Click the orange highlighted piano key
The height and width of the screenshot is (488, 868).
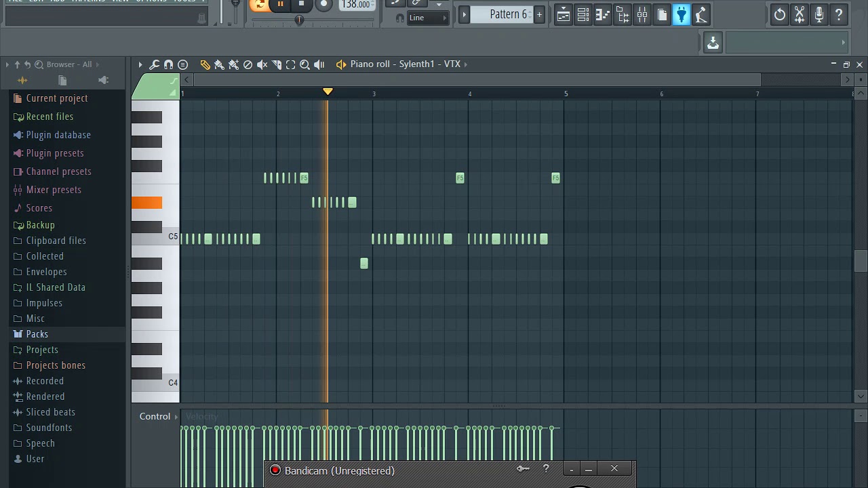(x=146, y=203)
